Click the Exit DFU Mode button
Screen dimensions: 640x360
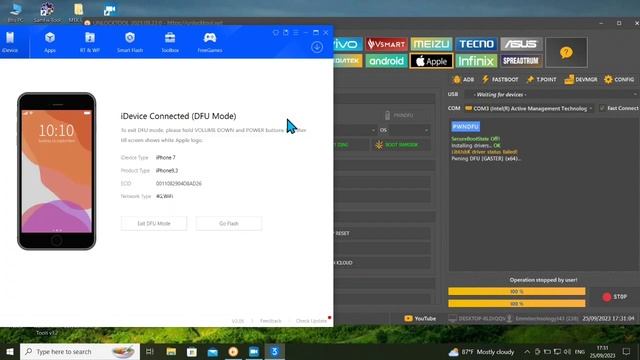click(x=154, y=223)
